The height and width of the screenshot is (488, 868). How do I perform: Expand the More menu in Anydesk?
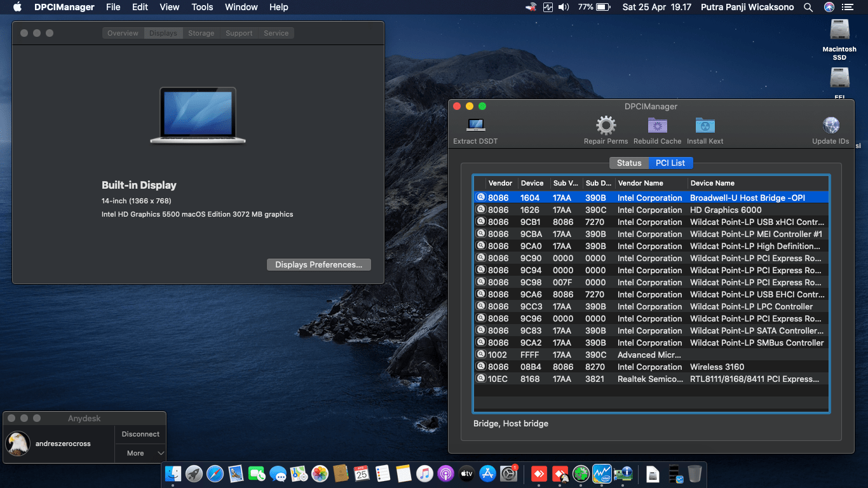click(140, 453)
